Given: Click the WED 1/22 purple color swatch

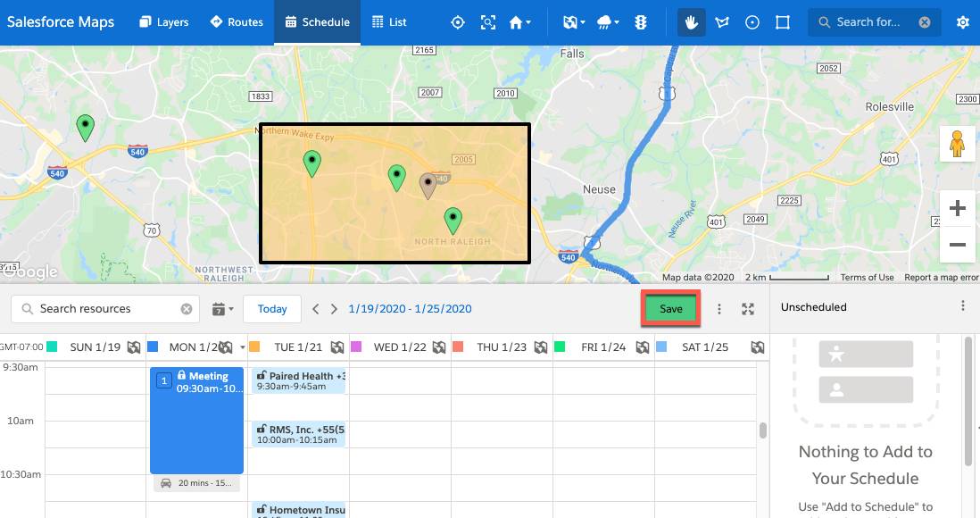Looking at the screenshot, I should (x=356, y=347).
